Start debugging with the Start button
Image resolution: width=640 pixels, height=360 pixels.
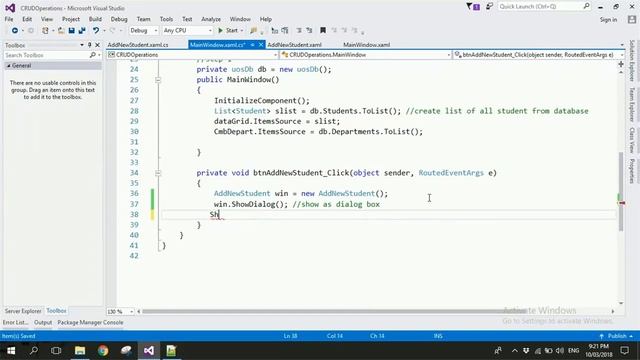tap(228, 31)
